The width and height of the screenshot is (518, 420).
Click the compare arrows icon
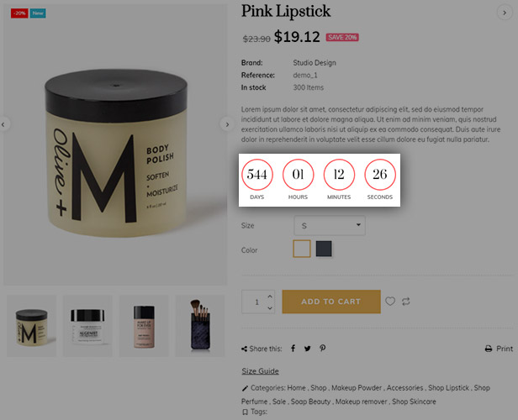(x=405, y=302)
